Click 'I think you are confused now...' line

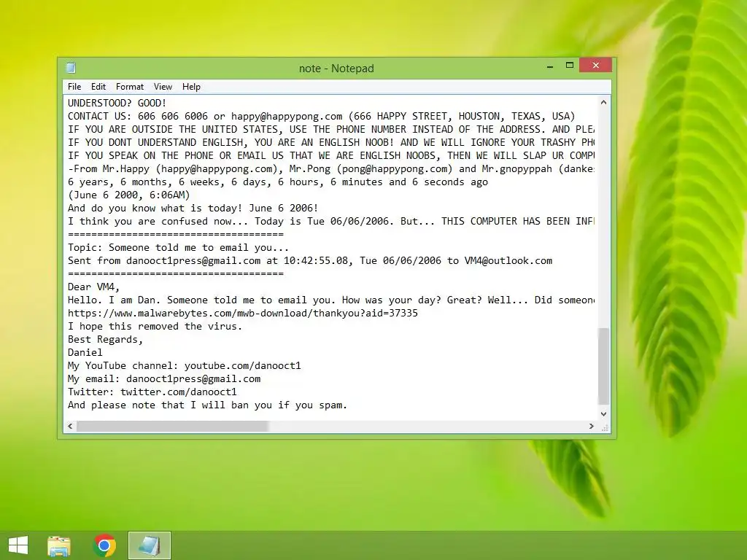point(330,222)
